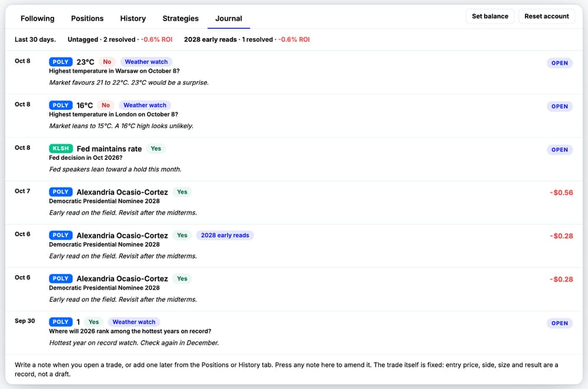Click the 'Fed maintains rate' title
The height and width of the screenshot is (389, 588).
click(x=109, y=149)
